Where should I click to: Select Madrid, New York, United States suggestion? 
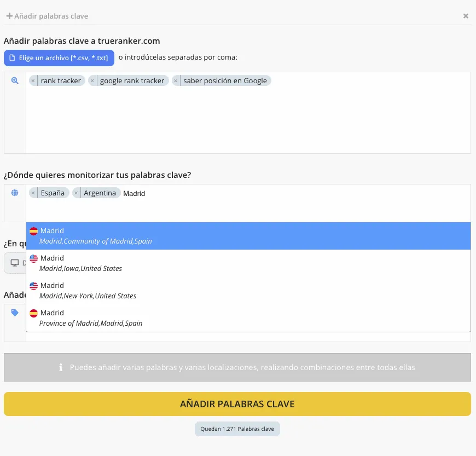click(x=248, y=291)
